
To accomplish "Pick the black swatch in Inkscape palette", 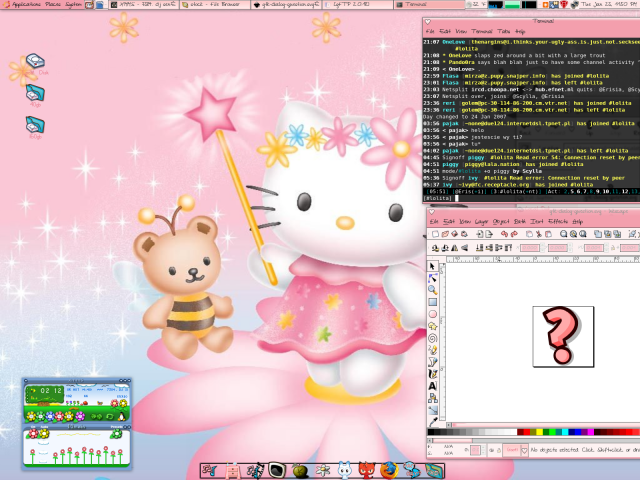I will (x=431, y=432).
